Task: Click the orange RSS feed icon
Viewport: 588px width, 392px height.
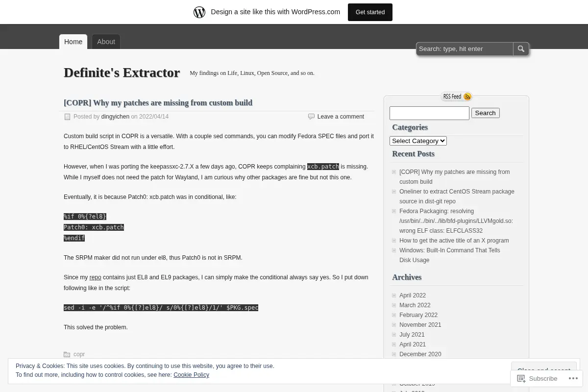Action: [467, 97]
